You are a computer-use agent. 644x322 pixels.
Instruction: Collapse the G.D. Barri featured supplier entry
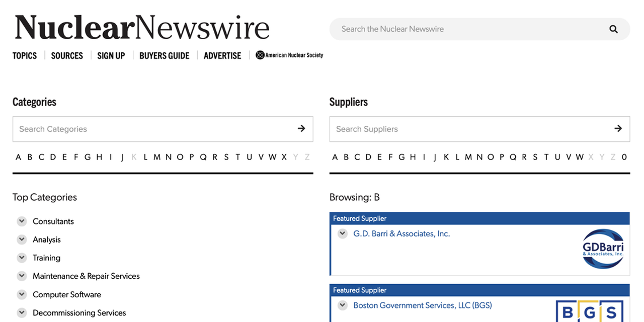click(x=343, y=233)
